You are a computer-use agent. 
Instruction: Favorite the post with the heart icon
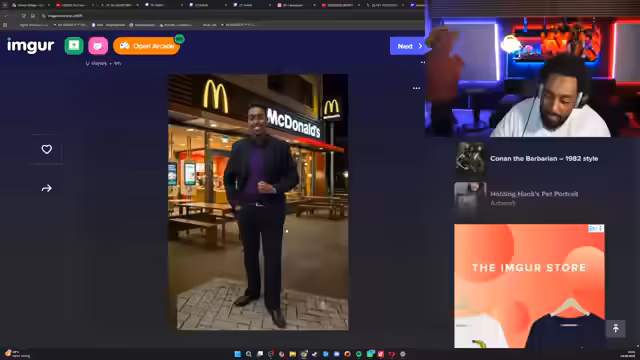click(47, 149)
